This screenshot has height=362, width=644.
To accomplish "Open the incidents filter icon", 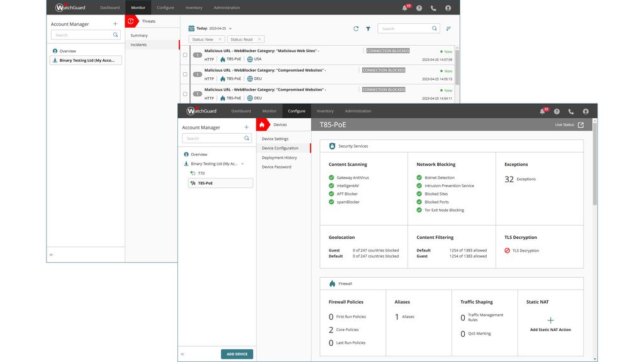I will point(368,28).
